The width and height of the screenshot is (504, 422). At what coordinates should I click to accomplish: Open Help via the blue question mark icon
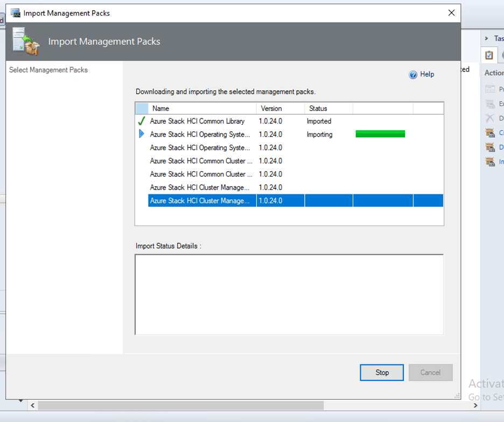pyautogui.click(x=412, y=74)
